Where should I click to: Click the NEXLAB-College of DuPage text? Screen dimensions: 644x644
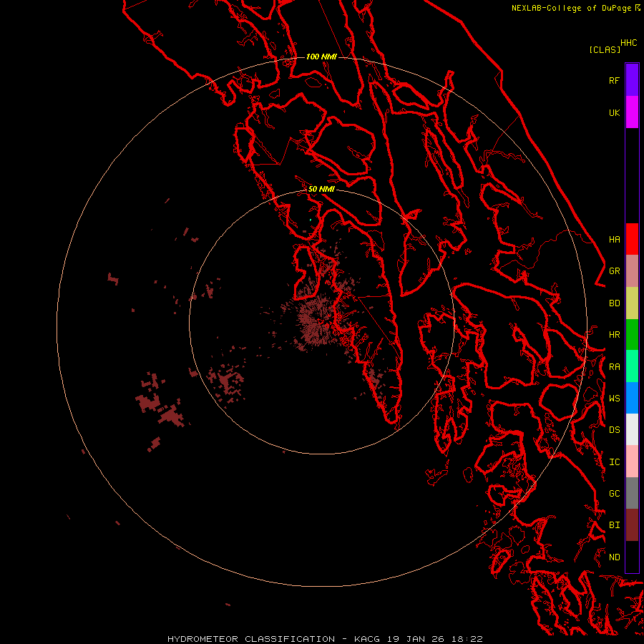click(x=572, y=8)
